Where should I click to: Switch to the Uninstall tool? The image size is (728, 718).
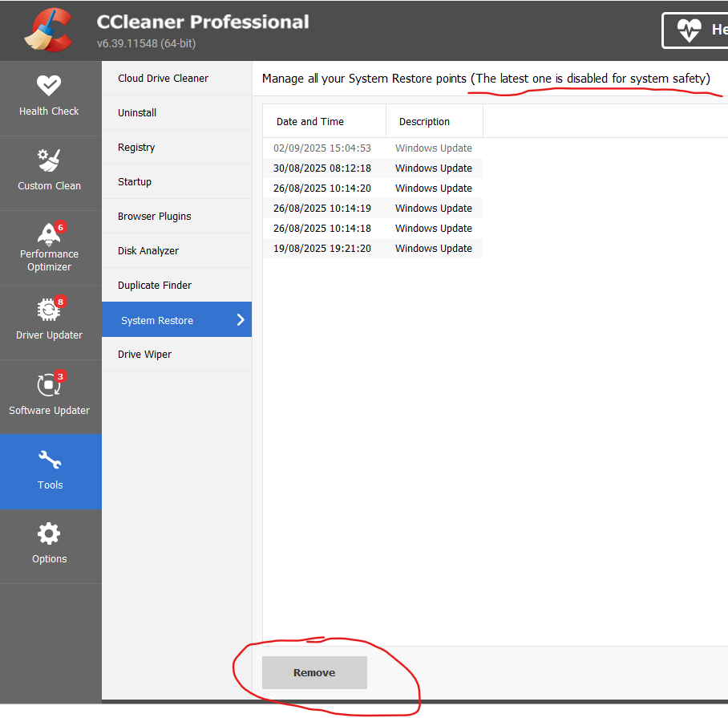point(137,113)
